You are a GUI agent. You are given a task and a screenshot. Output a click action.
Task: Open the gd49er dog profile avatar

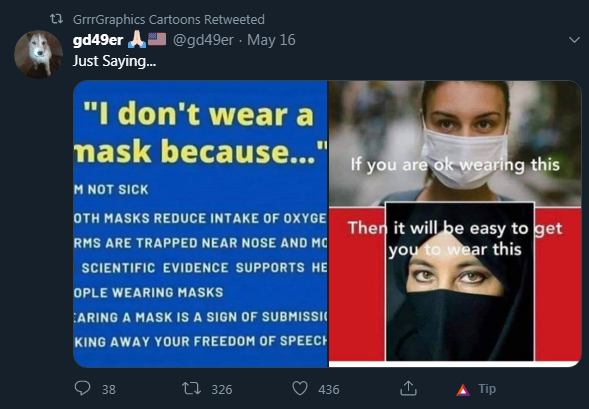pyautogui.click(x=38, y=54)
